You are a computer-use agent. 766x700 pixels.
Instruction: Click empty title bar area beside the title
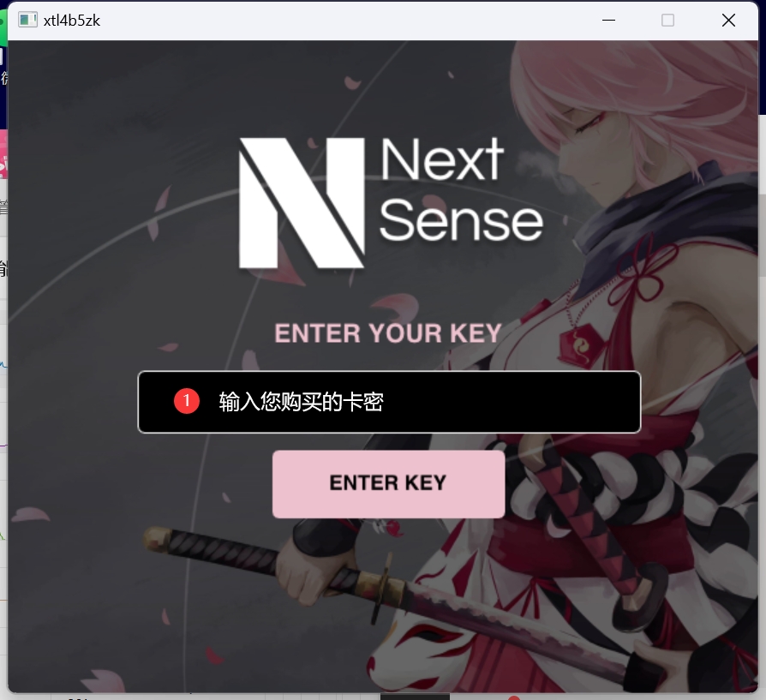click(x=342, y=21)
